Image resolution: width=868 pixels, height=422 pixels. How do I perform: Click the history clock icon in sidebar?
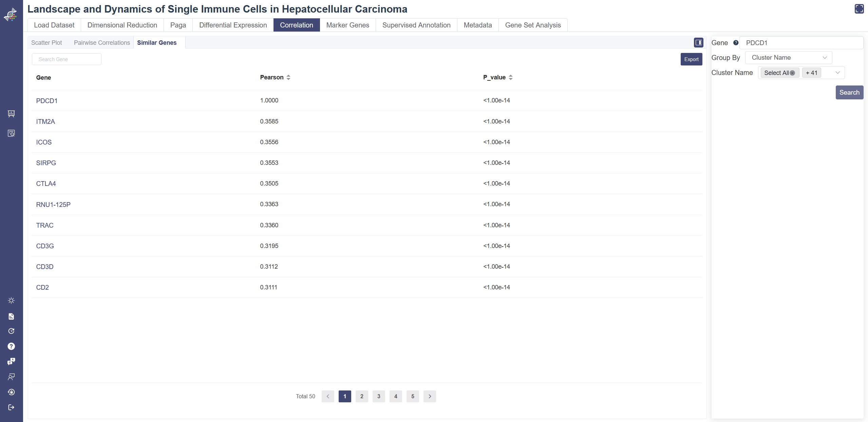11,331
